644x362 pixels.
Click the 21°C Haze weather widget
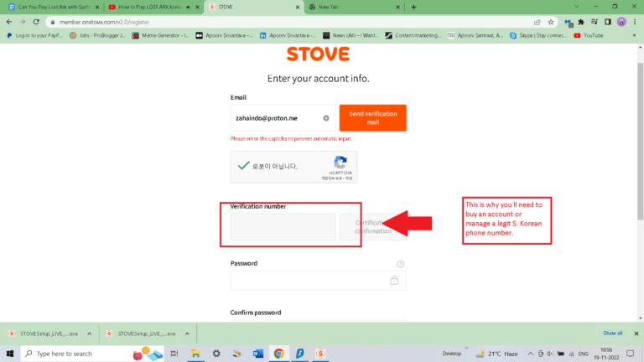(496, 354)
